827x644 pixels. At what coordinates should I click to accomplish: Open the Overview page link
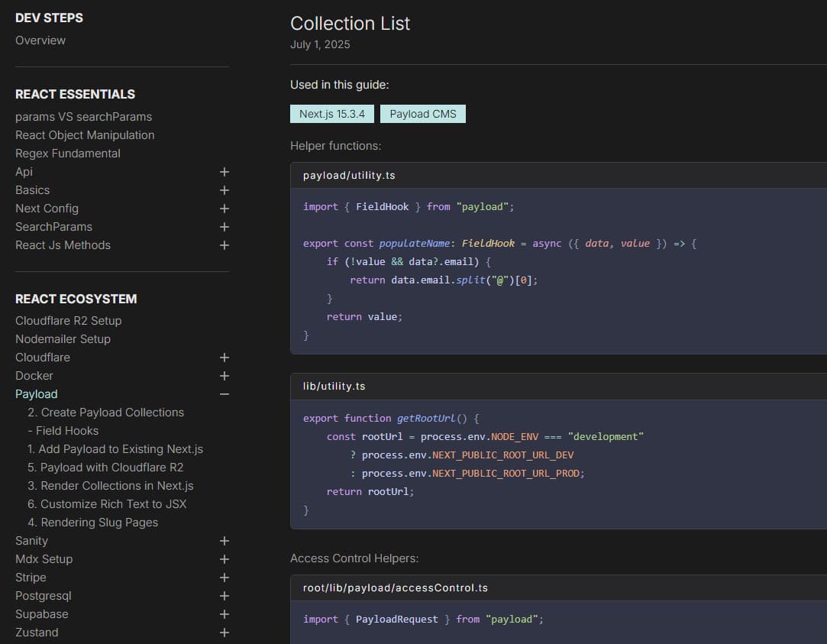40,40
